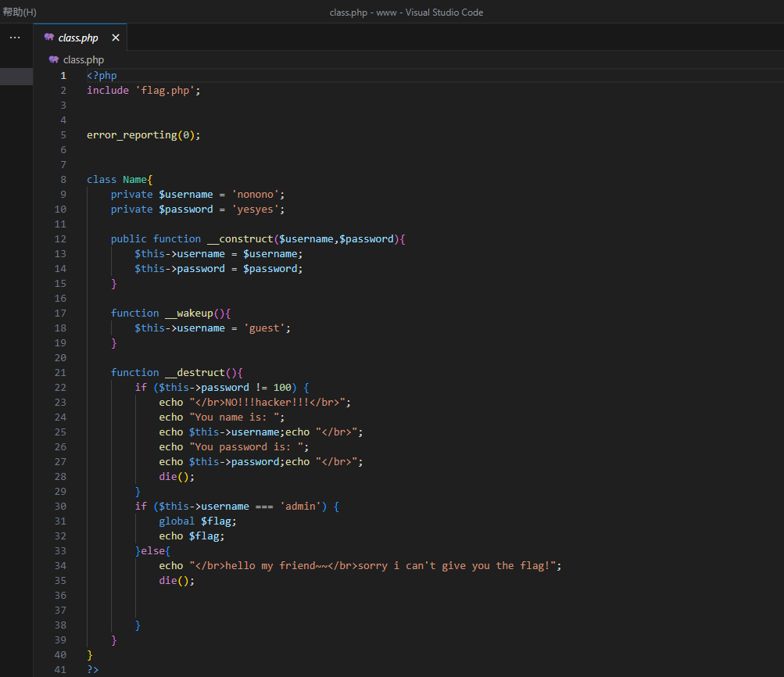Click 'echo $flag;' statement
This screenshot has height=677, width=784.
(x=192, y=536)
